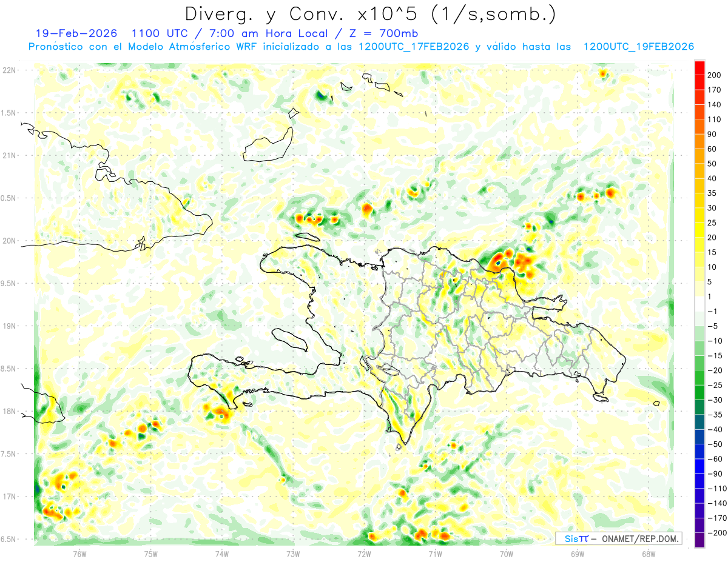Pick the yellow swatch between 15 and 20
Image resolution: width=728 pixels, height=562 pixels.
coord(699,245)
